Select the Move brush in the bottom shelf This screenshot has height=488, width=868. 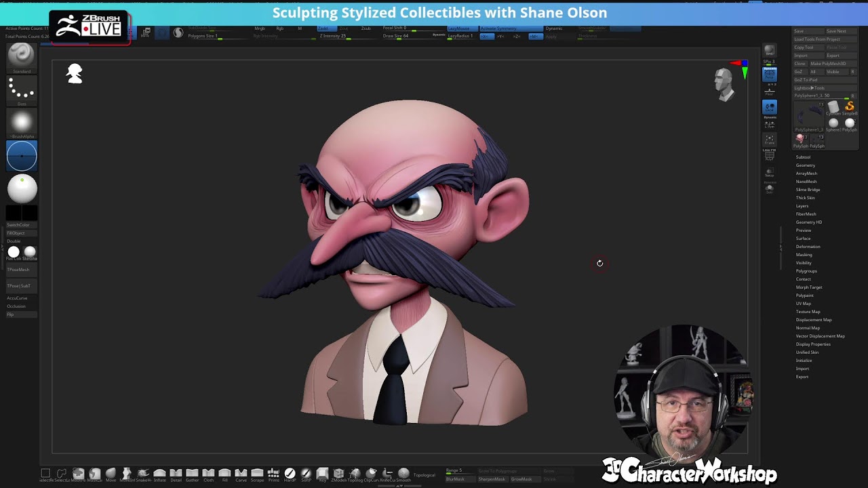111,474
